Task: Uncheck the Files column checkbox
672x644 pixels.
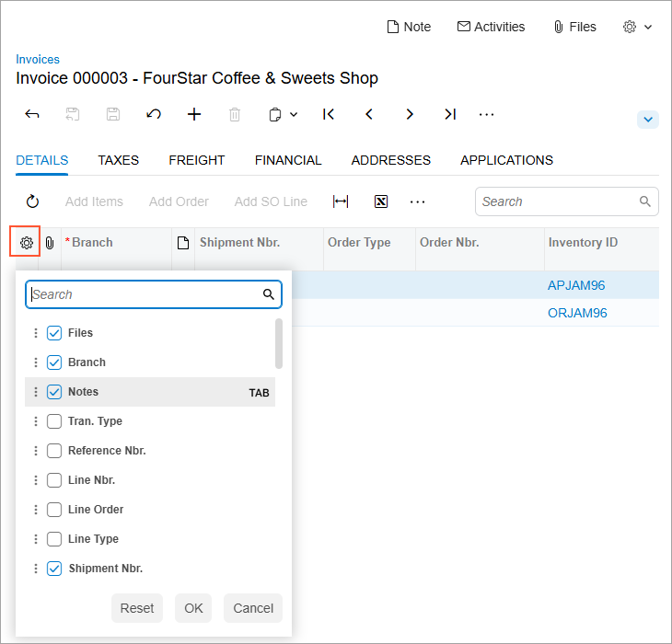Action: (54, 333)
